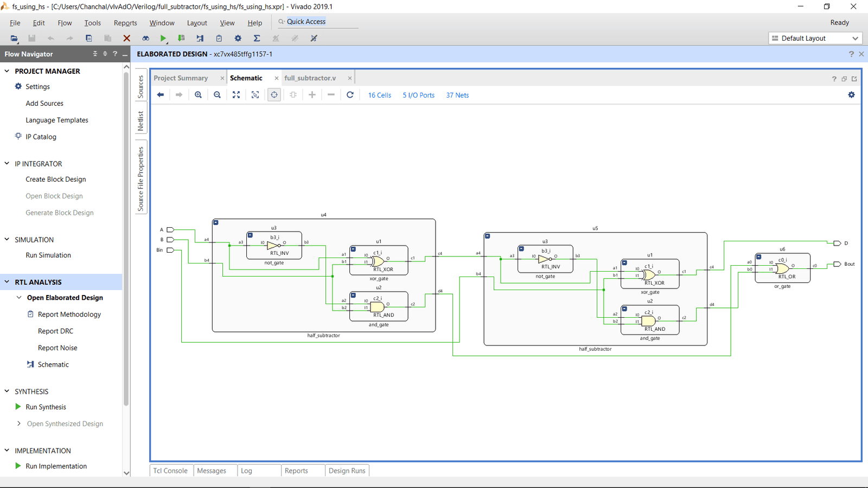
Task: Open the Design Runs tab
Action: click(x=347, y=471)
